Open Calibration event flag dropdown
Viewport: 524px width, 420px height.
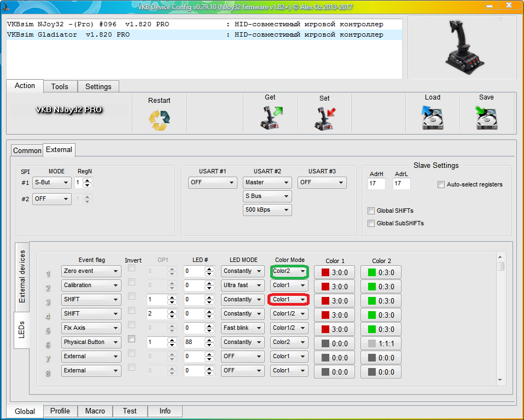[91, 285]
